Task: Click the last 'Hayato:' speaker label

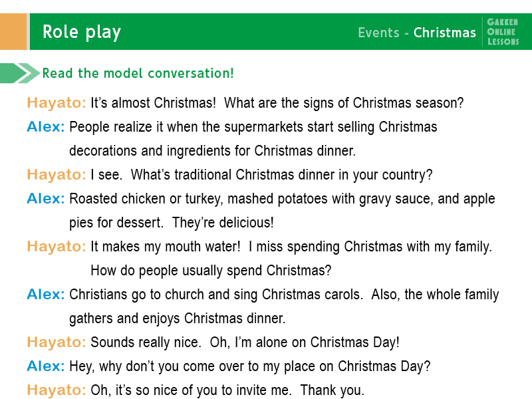Action: pyautogui.click(x=57, y=390)
